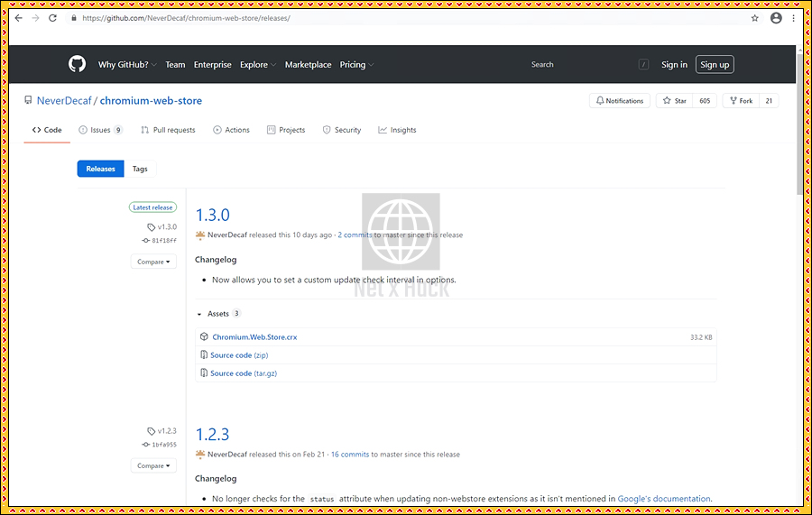Viewport: 812px width, 515px height.
Task: Click the v1.2.3 tag icon
Action: click(x=152, y=431)
